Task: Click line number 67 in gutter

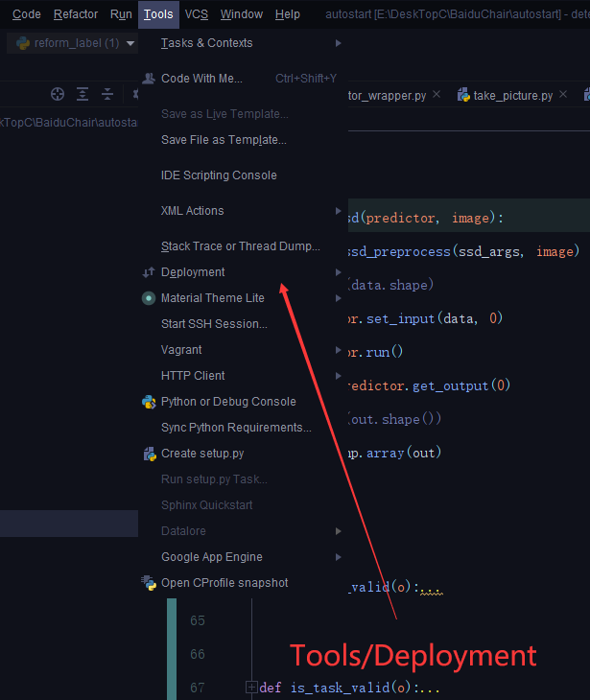Action: (x=197, y=688)
